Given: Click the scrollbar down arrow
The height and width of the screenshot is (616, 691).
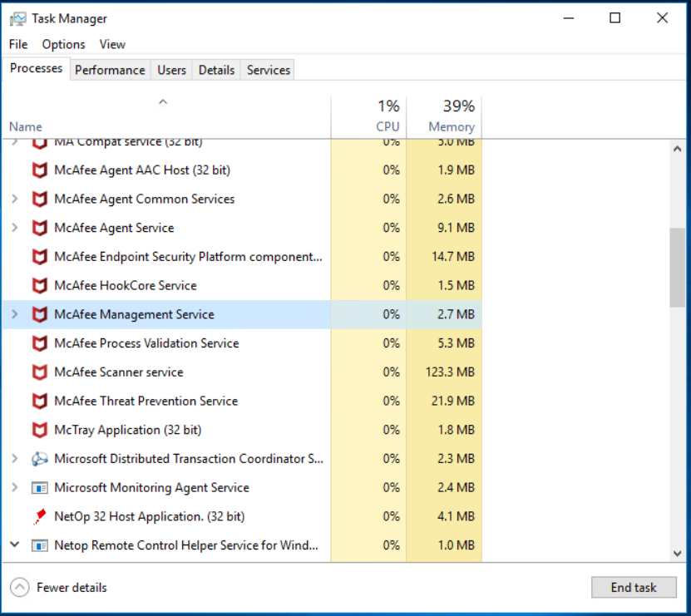Looking at the screenshot, I should tap(678, 554).
